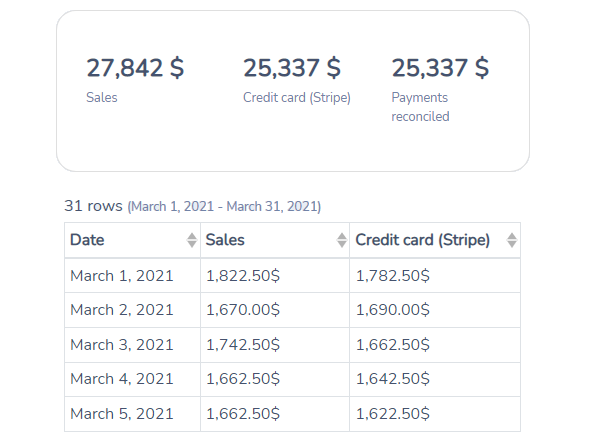
Task: Click the Credit card (Stripe) sort arrows
Action: [512, 240]
